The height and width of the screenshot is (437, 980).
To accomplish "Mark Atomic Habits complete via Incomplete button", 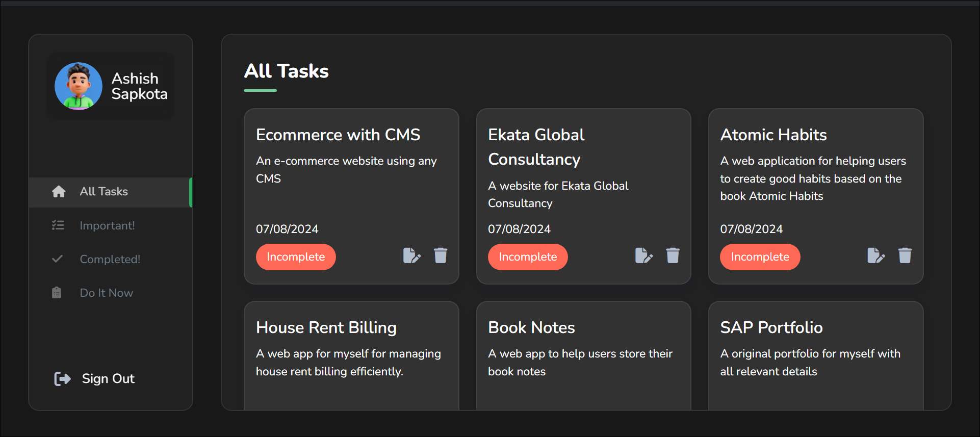I will (x=760, y=257).
